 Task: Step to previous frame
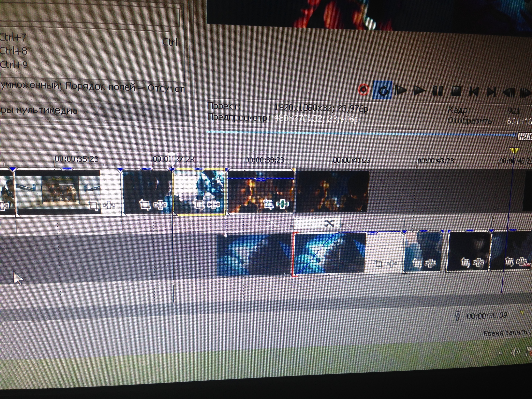coord(509,92)
